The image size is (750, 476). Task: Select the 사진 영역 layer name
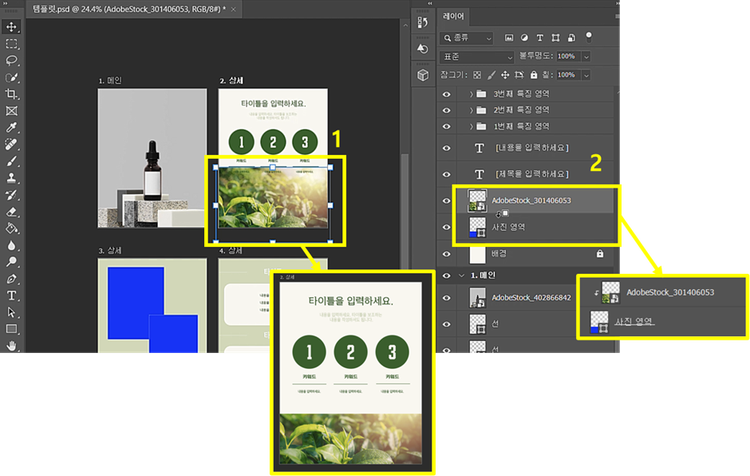pos(509,227)
